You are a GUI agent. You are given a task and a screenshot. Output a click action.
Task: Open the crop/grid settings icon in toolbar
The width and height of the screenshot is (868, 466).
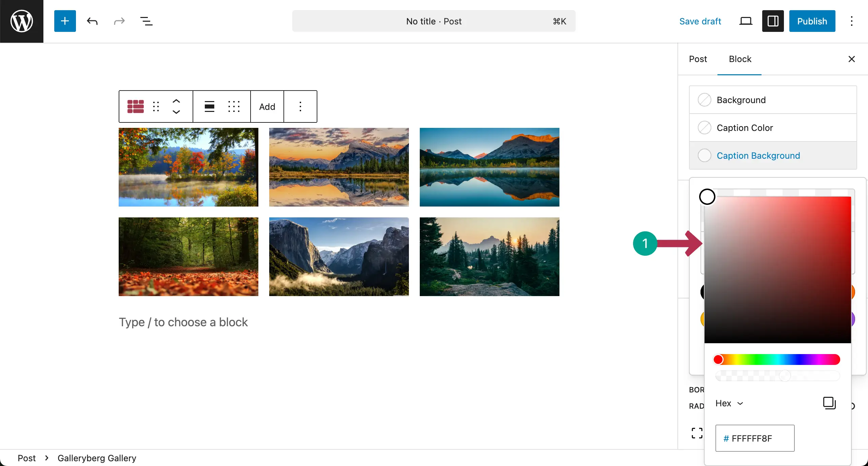(234, 106)
